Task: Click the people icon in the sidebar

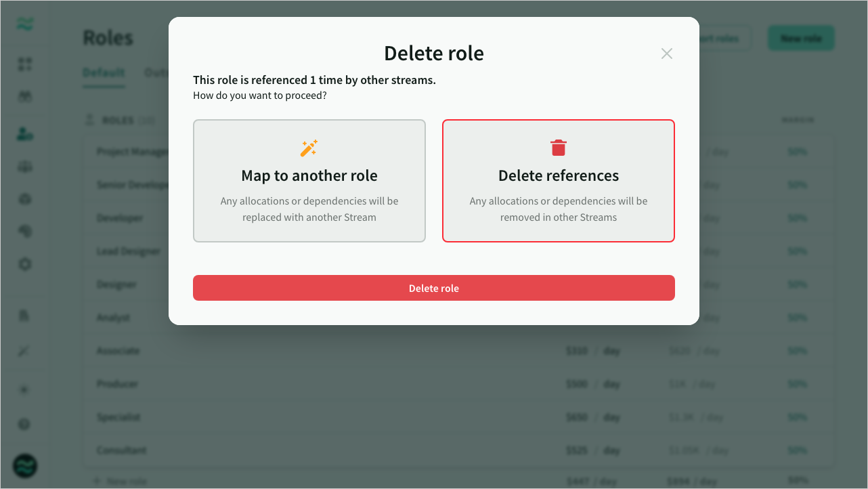Action: 25,95
